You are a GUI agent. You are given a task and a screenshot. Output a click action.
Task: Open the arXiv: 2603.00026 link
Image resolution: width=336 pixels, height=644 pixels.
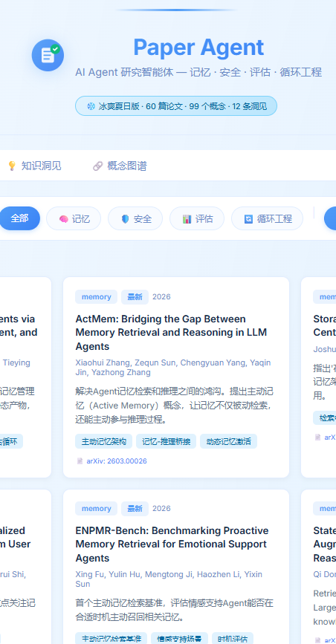pyautogui.click(x=117, y=461)
